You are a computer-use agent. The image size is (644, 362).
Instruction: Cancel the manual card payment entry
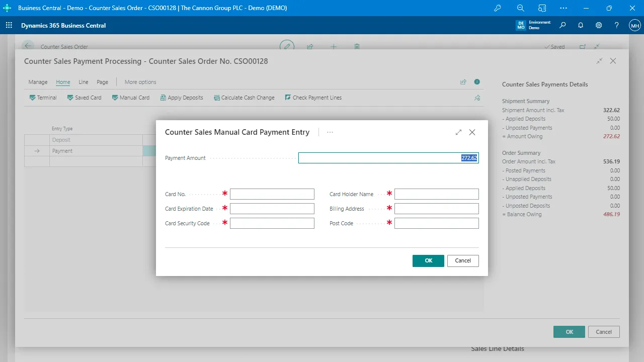(462, 260)
